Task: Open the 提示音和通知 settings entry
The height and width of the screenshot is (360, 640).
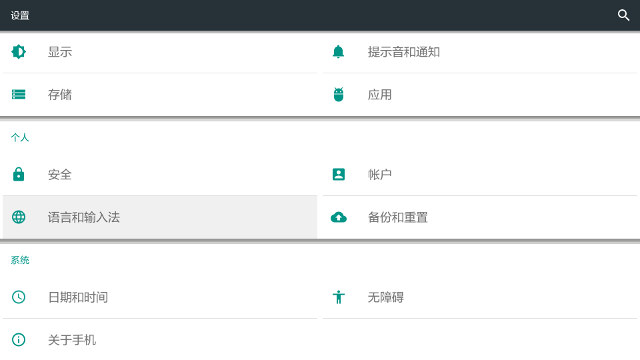Action: pyautogui.click(x=480, y=52)
